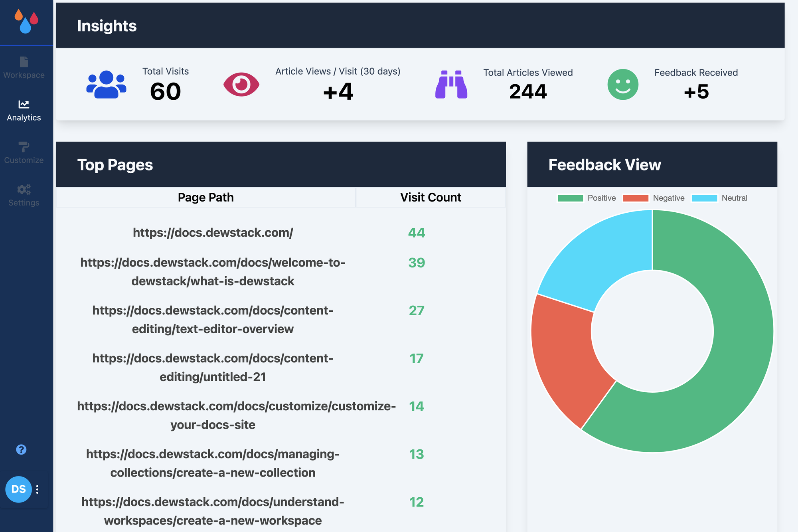Sort by the Visit Count column header

pyautogui.click(x=431, y=198)
